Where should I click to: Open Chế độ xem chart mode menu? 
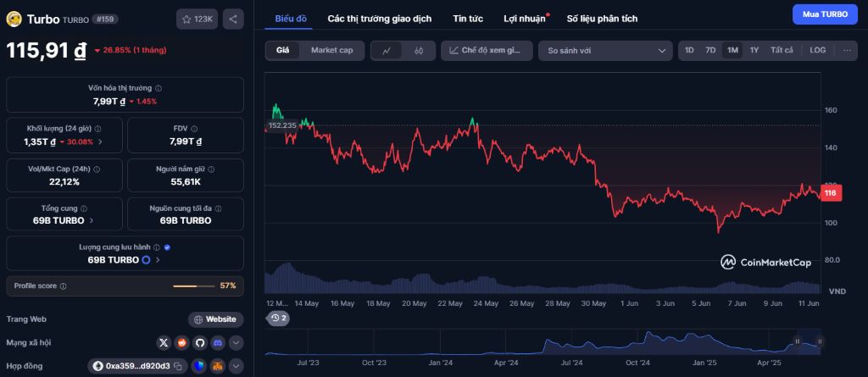(x=487, y=50)
